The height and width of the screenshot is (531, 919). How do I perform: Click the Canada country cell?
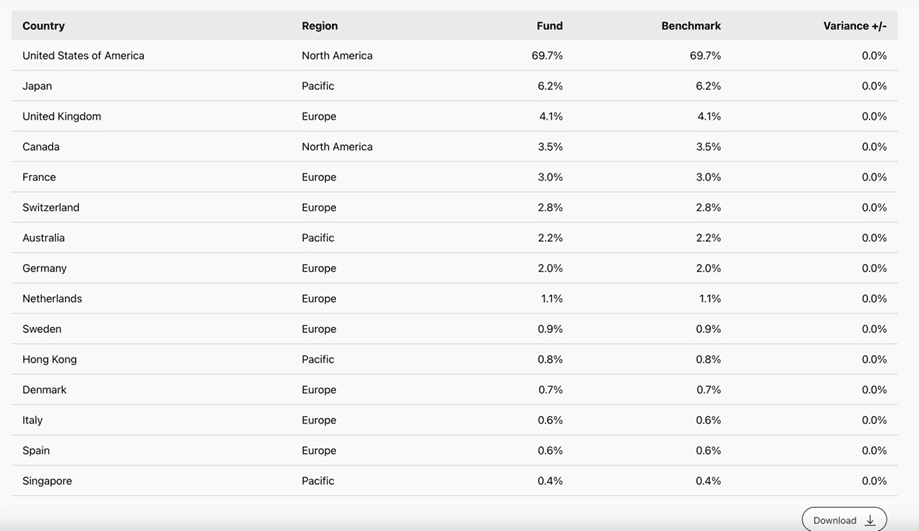41,147
